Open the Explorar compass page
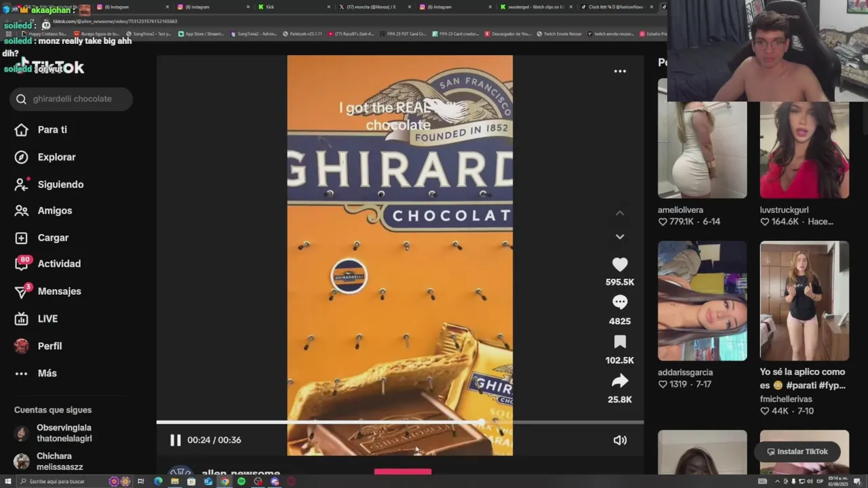Image resolution: width=868 pixels, height=488 pixels. [45, 157]
